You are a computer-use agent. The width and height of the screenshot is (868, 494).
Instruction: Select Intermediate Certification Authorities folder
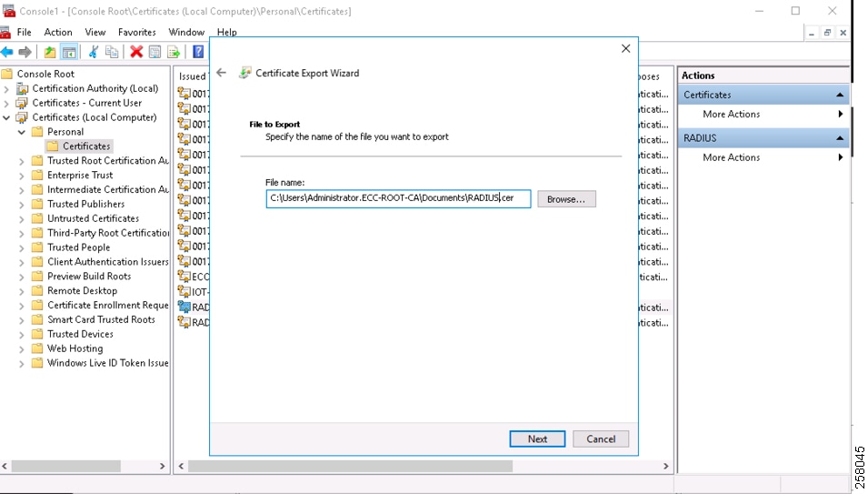tap(108, 189)
